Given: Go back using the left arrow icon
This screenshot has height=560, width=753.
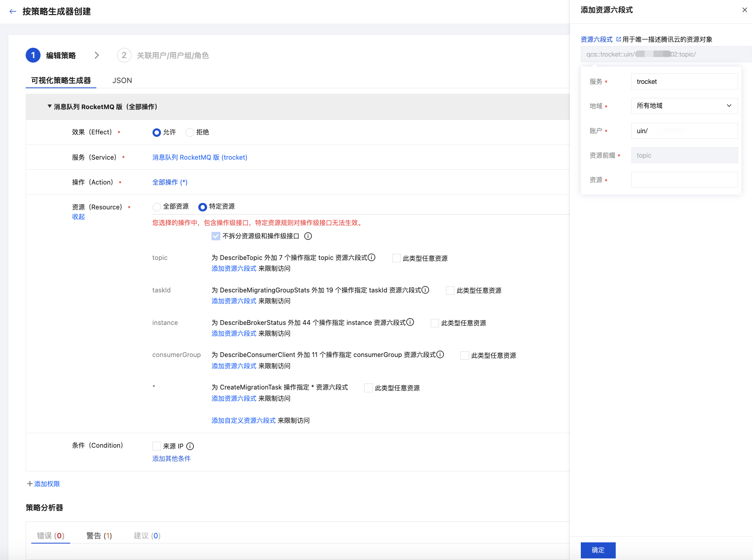Looking at the screenshot, I should [x=13, y=12].
